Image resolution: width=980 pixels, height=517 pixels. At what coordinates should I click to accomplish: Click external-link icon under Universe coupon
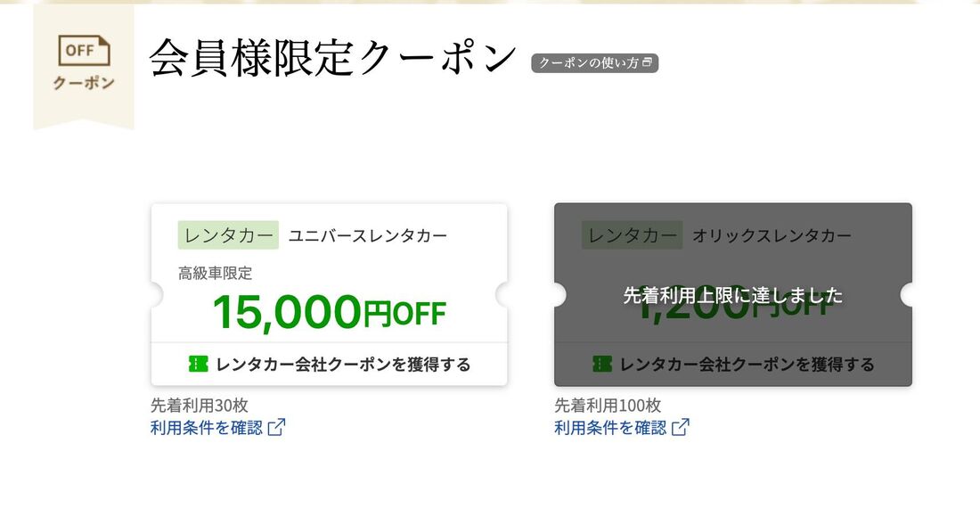click(x=276, y=428)
